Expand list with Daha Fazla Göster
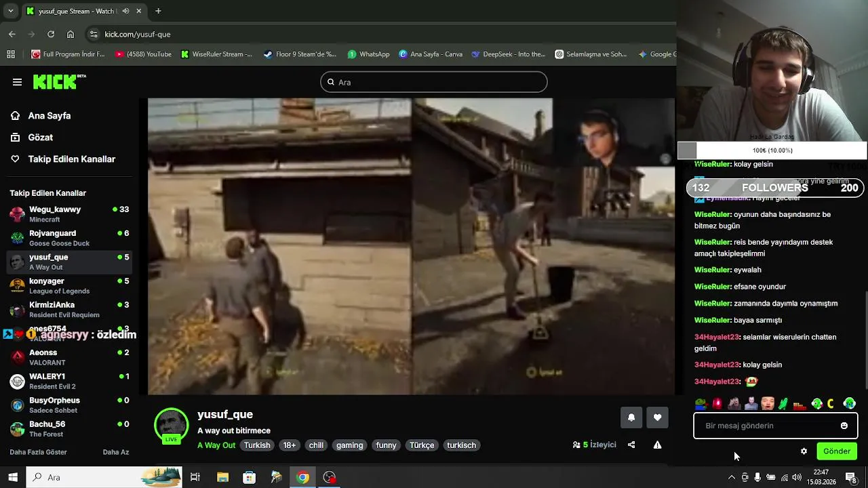This screenshot has width=868, height=488. coord(38,452)
